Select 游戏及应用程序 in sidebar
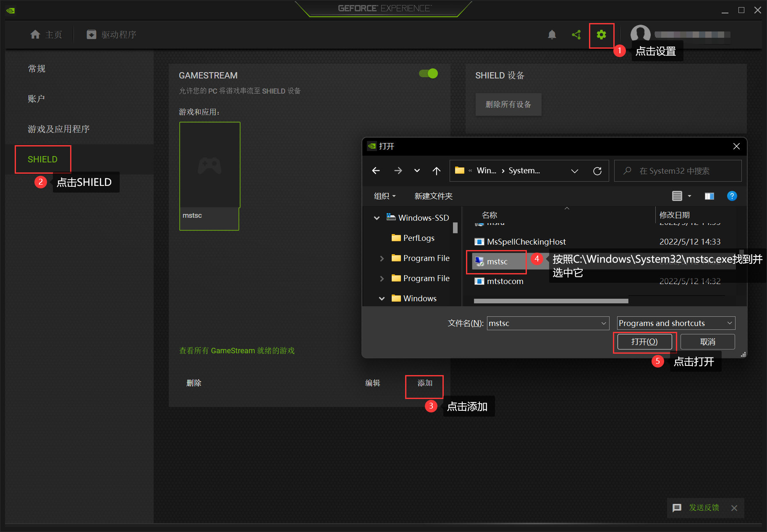 pyautogui.click(x=59, y=129)
